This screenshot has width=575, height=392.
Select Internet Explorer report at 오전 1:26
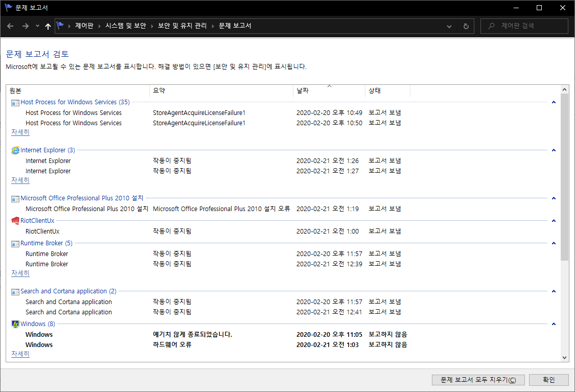(x=213, y=161)
